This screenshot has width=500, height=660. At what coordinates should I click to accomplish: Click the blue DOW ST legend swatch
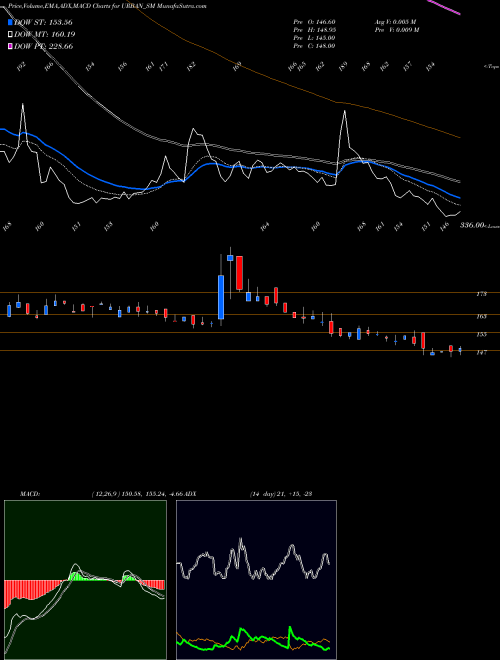[10, 22]
